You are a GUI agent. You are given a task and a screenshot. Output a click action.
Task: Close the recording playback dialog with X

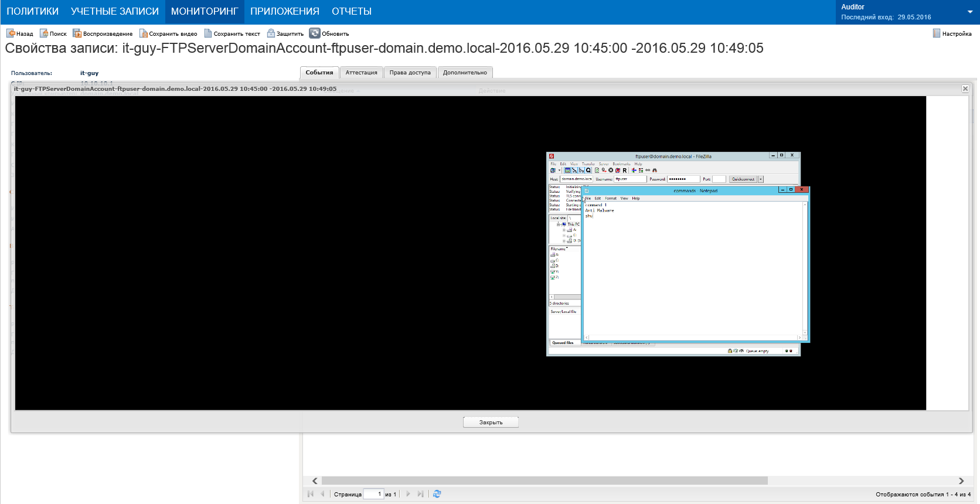point(965,88)
